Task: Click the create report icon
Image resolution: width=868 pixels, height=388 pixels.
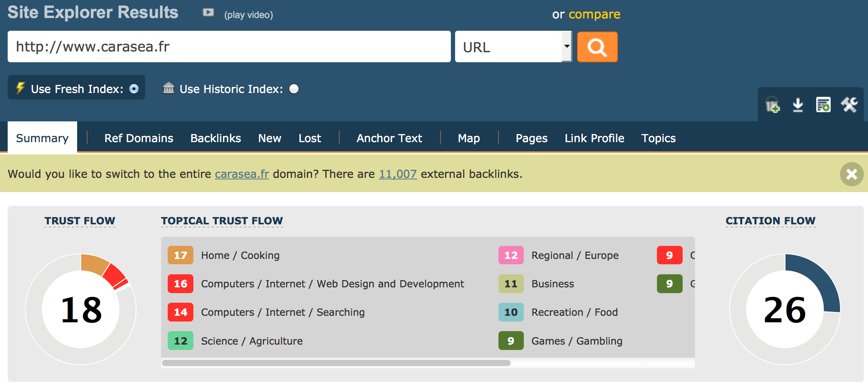Action: pos(823,104)
